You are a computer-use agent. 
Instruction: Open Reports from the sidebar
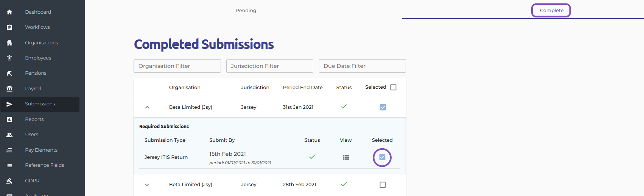34,119
